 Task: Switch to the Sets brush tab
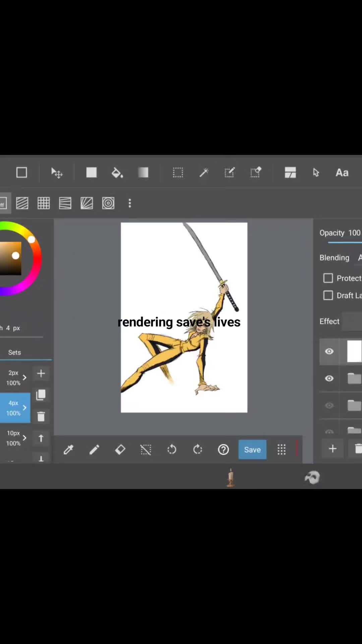tap(14, 353)
